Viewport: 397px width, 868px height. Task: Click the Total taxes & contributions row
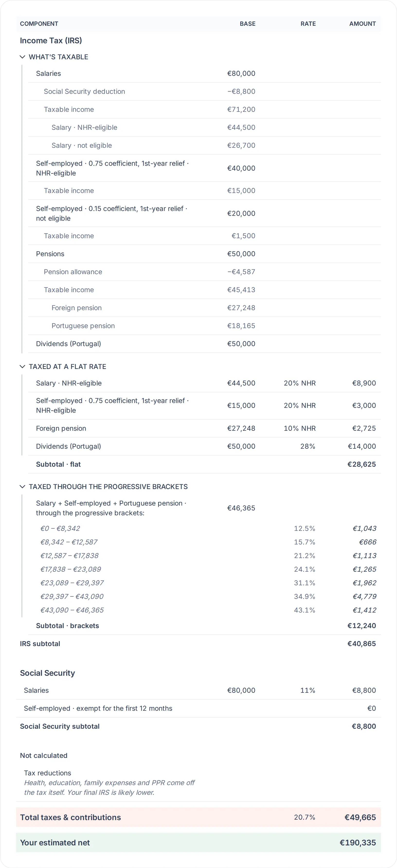click(x=198, y=817)
